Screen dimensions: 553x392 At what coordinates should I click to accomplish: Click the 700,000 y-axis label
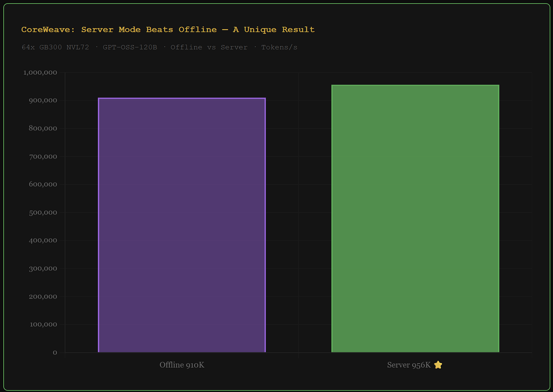(43, 156)
